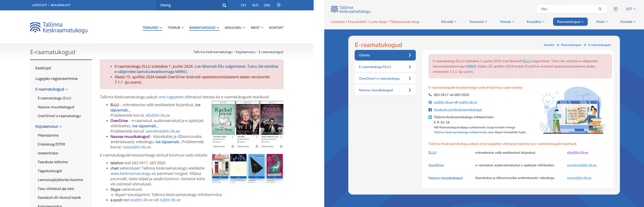Click the Rachel Joyce book cover thumbnail
Viewport: 644px width, 207px height.
pos(223,118)
